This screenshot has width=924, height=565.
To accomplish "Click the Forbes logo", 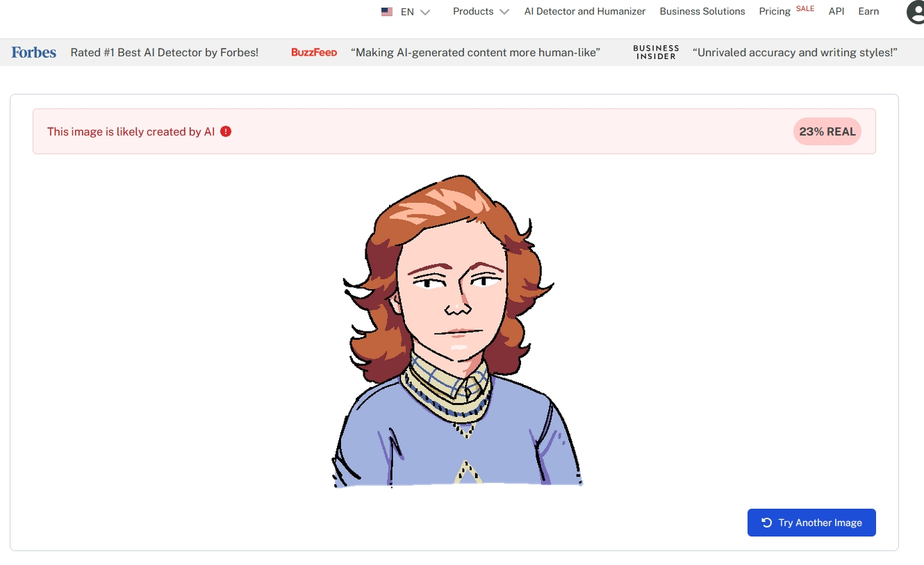I will click(x=34, y=52).
